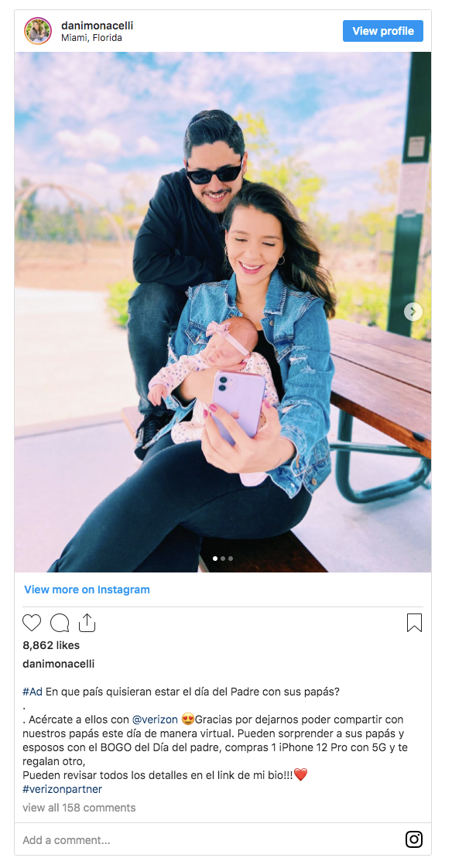Image resolution: width=452 pixels, height=868 pixels.
Task: Select the second carousel dot indicator
Action: [x=223, y=559]
